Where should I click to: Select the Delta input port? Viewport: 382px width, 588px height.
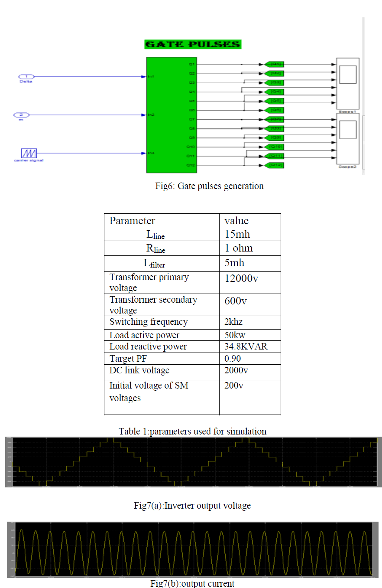click(x=26, y=76)
